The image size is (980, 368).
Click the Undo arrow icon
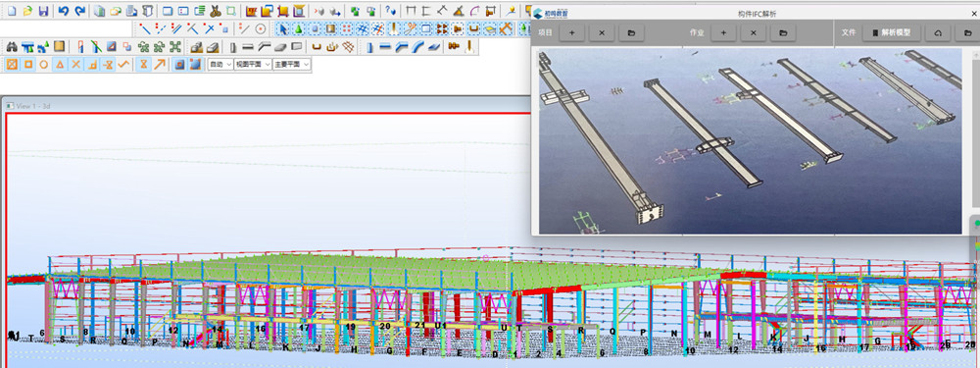pyautogui.click(x=63, y=11)
